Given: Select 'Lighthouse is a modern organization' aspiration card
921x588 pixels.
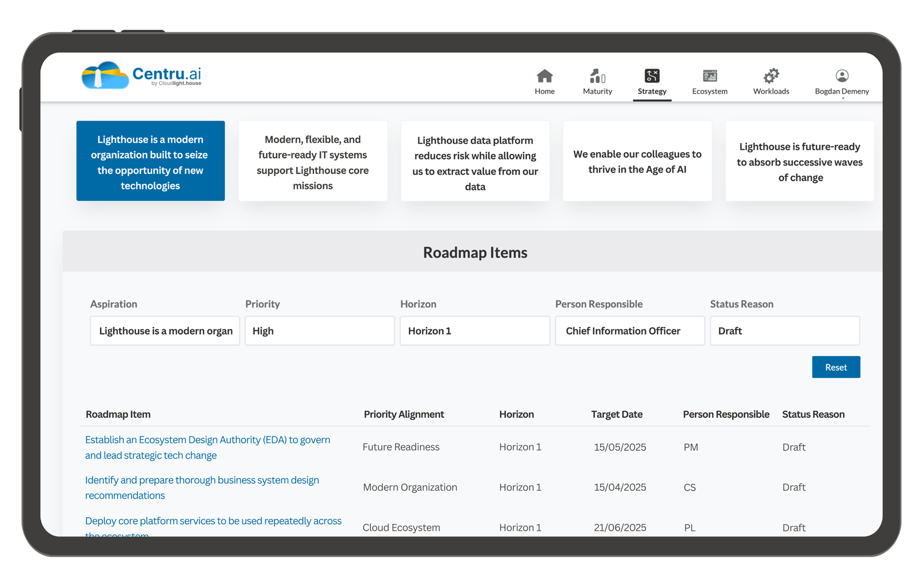Looking at the screenshot, I should click(150, 161).
